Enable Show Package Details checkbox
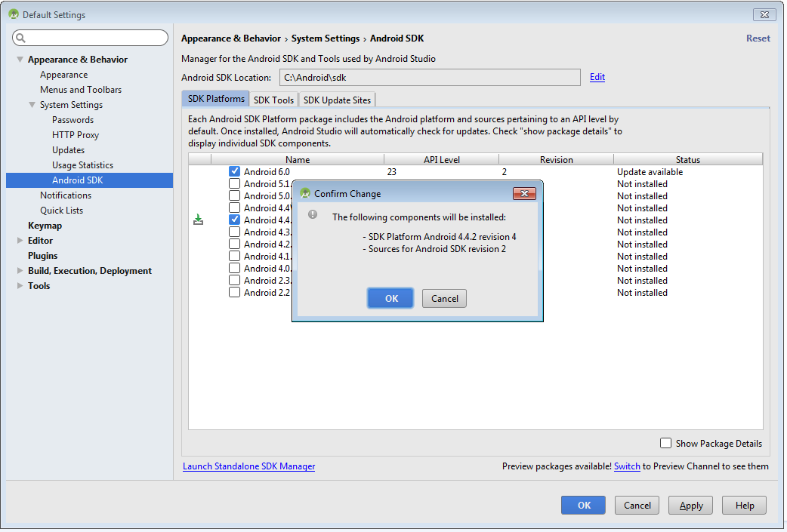 pos(665,443)
